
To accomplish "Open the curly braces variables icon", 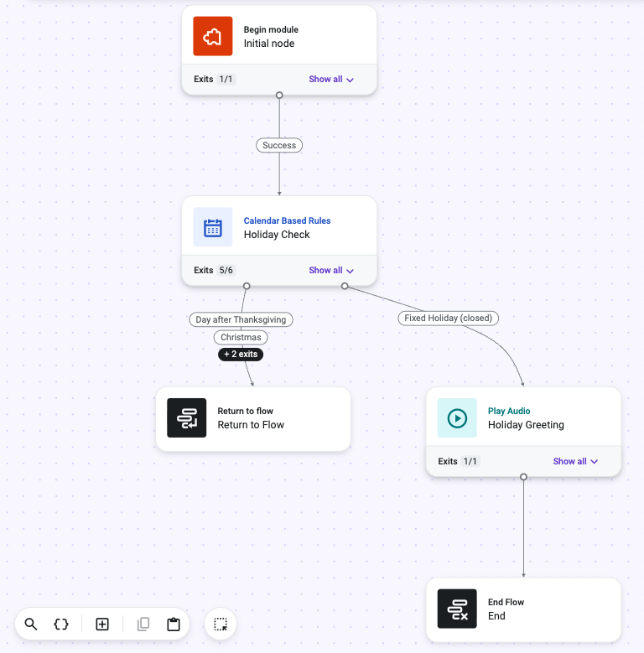I will pos(61,624).
